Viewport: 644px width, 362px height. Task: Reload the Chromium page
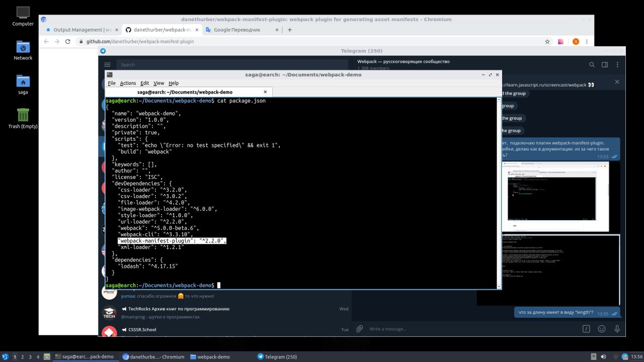pos(68,42)
